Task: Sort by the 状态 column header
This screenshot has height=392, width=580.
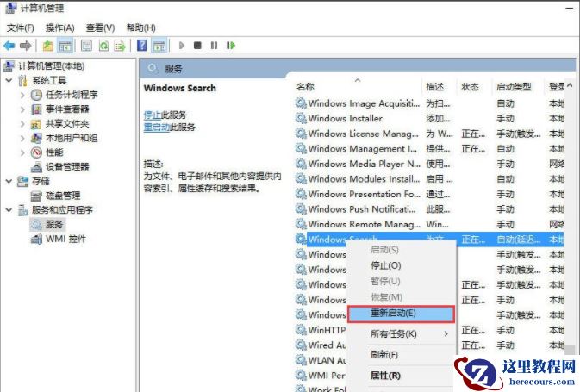Action: click(470, 87)
